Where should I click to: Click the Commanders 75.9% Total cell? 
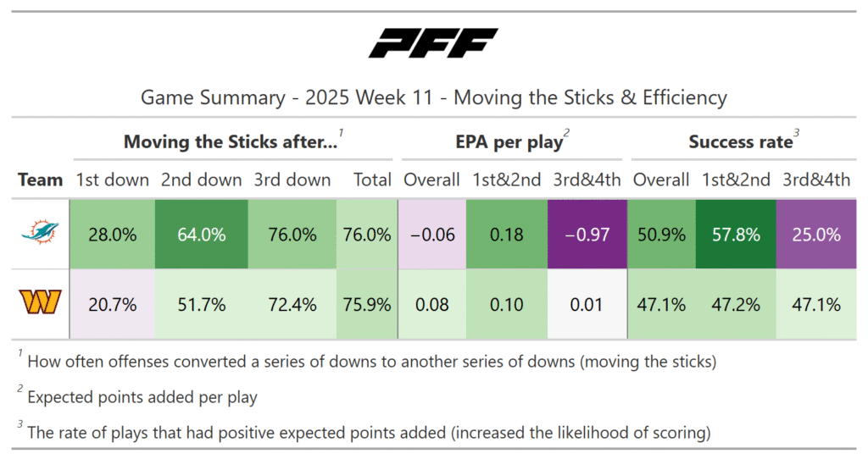coord(369,304)
